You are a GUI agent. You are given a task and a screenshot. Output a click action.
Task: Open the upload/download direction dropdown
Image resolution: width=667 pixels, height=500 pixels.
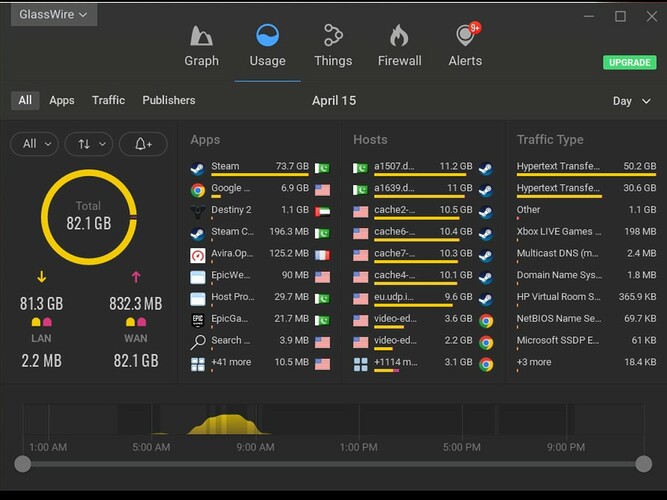(x=89, y=144)
